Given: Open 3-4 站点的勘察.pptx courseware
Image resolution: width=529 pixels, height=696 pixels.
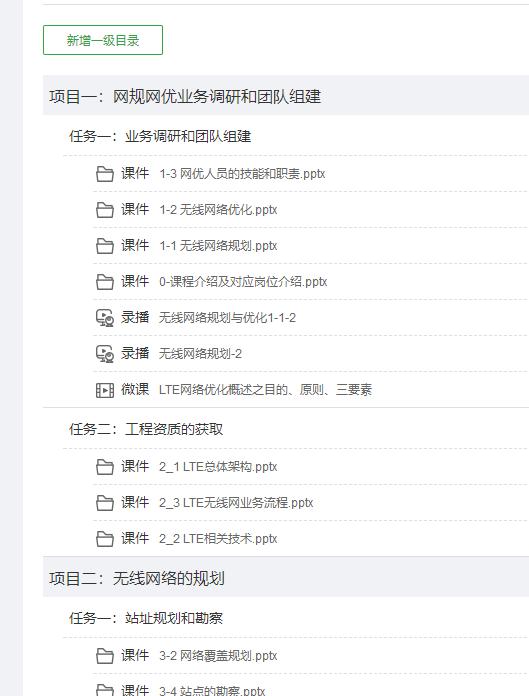Looking at the screenshot, I should point(212,691).
